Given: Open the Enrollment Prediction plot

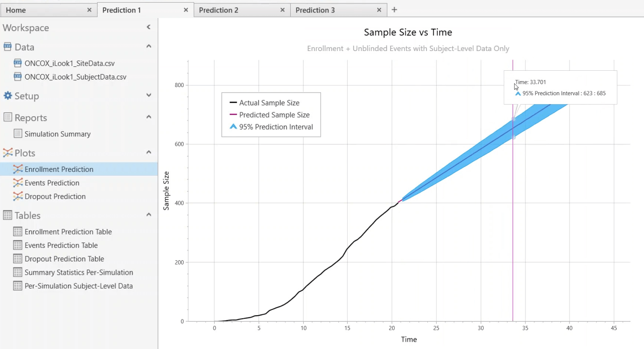Looking at the screenshot, I should tap(59, 169).
